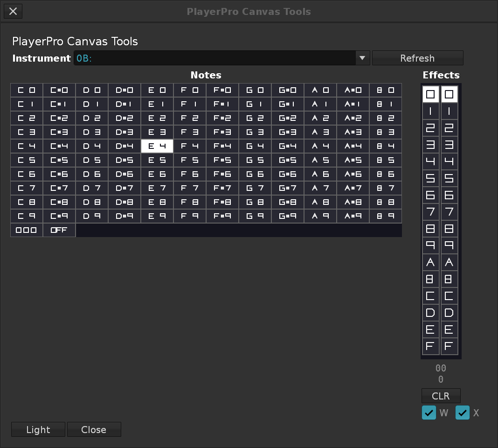Pick effect digit 5 in right column
Image resolution: width=498 pixels, height=448 pixels.
pos(449,178)
